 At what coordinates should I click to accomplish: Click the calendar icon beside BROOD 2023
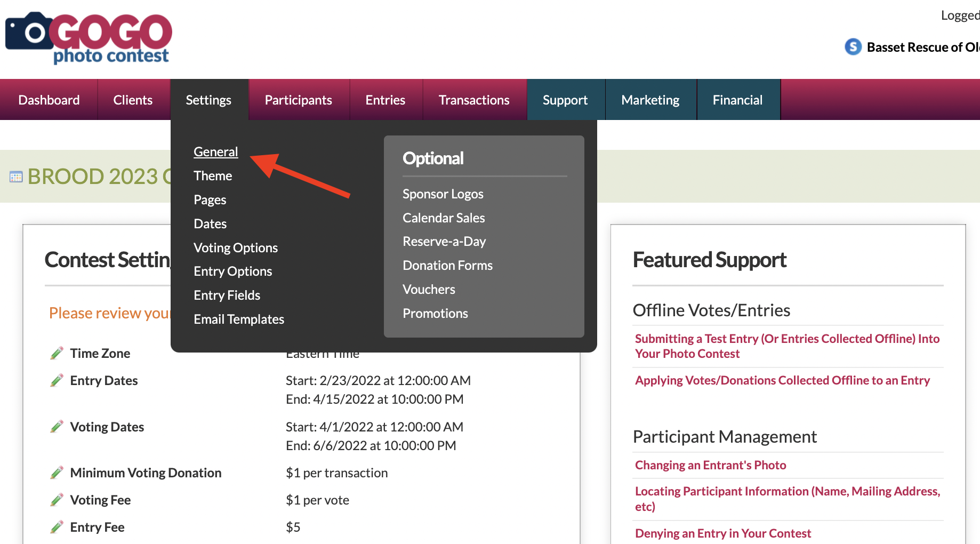pyautogui.click(x=16, y=177)
